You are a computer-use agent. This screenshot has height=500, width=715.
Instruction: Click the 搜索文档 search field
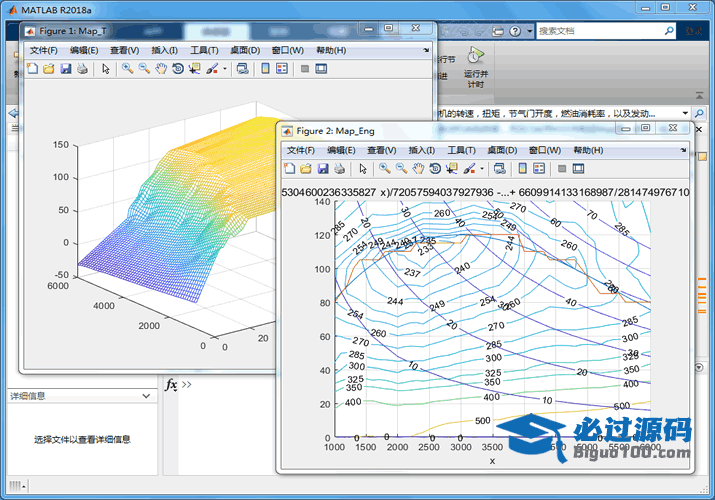pyautogui.click(x=600, y=31)
